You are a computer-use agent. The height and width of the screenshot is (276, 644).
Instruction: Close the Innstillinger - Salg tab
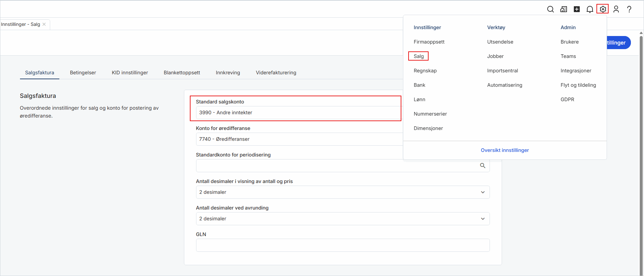click(x=44, y=24)
